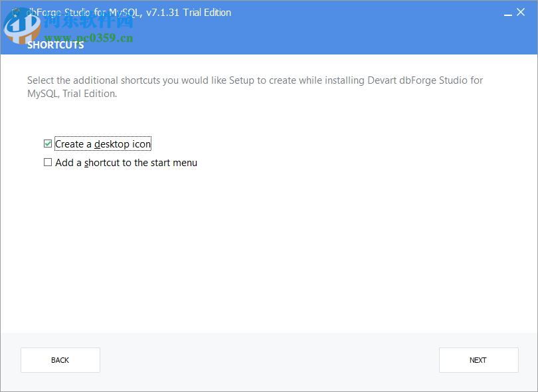This screenshot has height=392, width=538.
Task: Click the 'Trial Edition' text in the title bar
Action: (x=207, y=12)
